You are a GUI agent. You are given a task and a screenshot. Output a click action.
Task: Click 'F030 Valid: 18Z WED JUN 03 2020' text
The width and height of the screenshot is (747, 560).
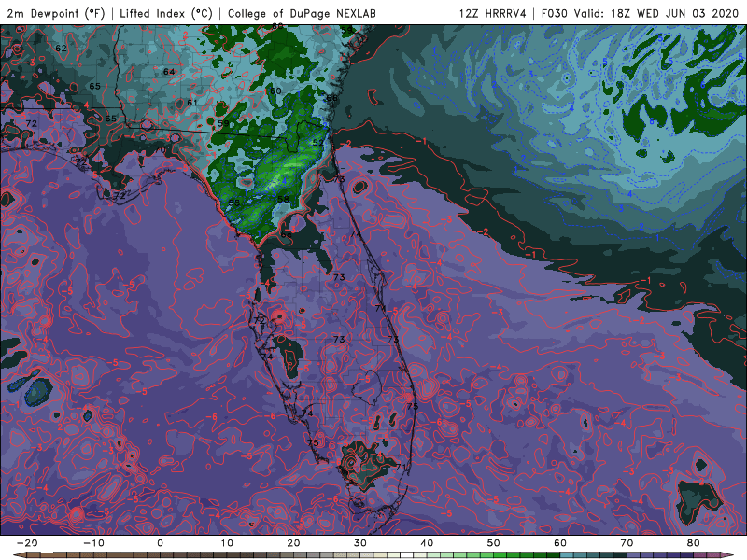pyautogui.click(x=640, y=14)
